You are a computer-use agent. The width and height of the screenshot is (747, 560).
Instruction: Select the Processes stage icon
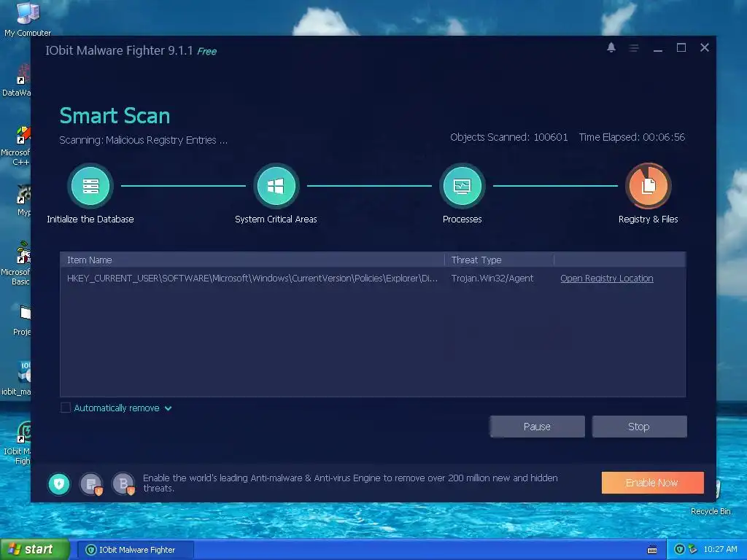pos(462,186)
